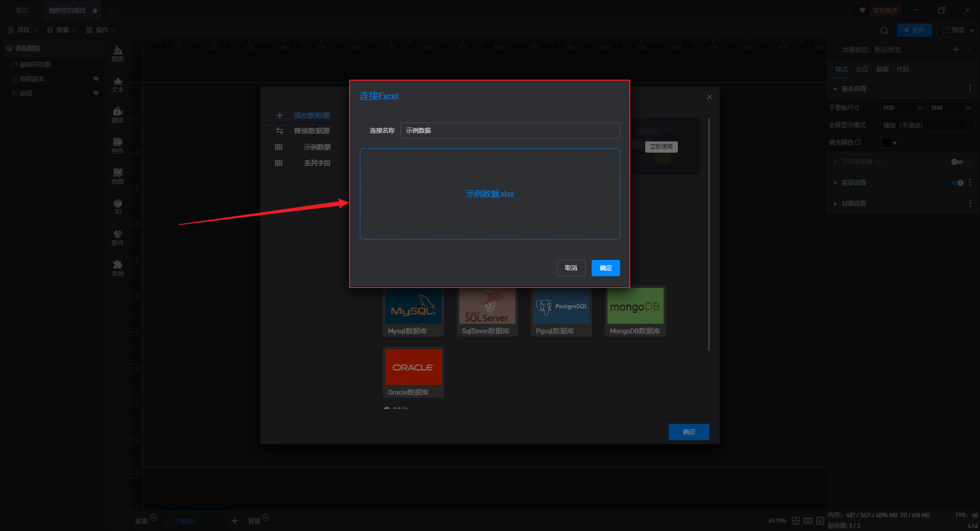Select the Oracle数据库 data source thumbnail
This screenshot has height=531, width=980.
(413, 372)
